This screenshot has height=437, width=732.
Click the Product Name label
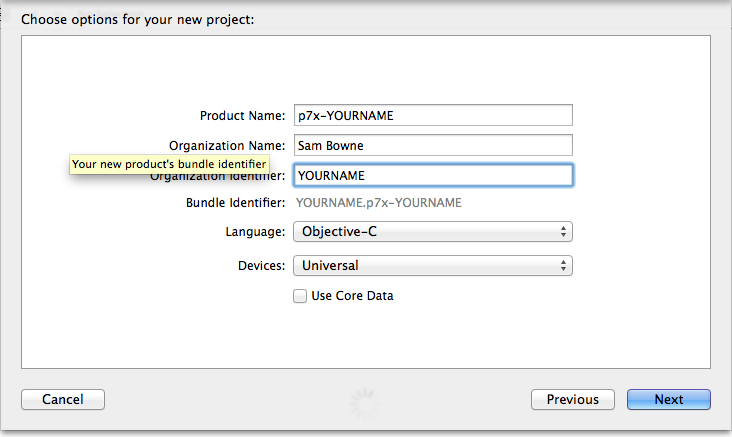pos(243,116)
